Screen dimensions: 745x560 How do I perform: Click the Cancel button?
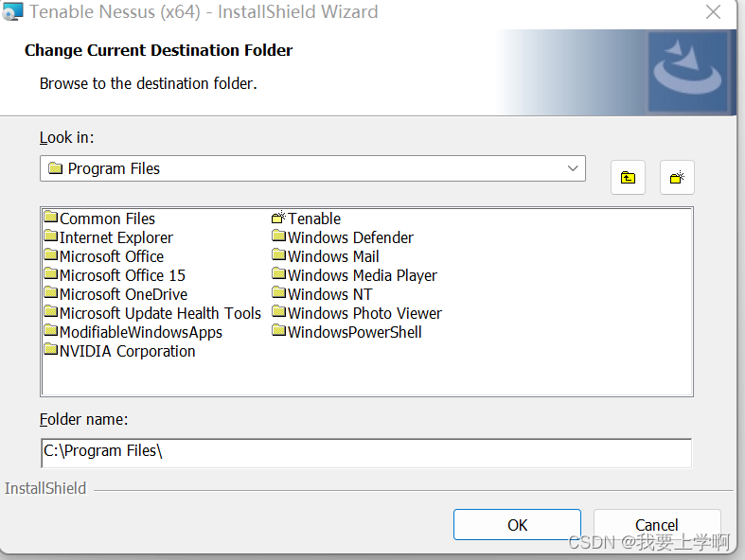657,525
